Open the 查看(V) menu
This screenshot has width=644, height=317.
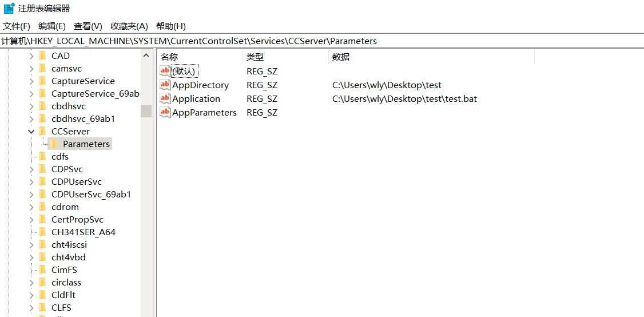click(88, 26)
